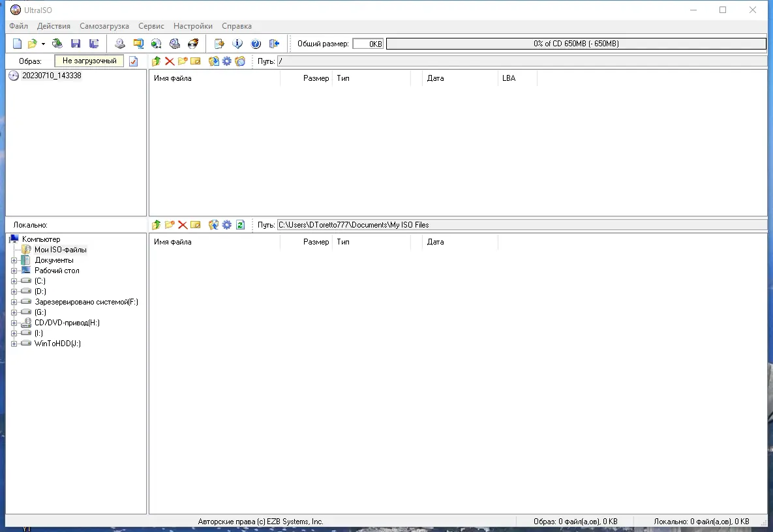Click the green Refresh icon in local pane toolbar

[240, 225]
